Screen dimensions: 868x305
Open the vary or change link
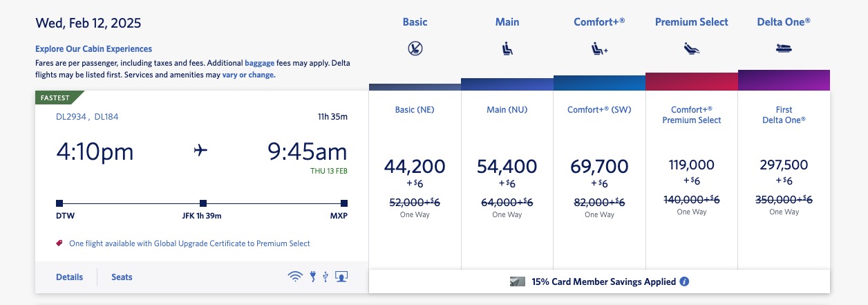pos(248,75)
